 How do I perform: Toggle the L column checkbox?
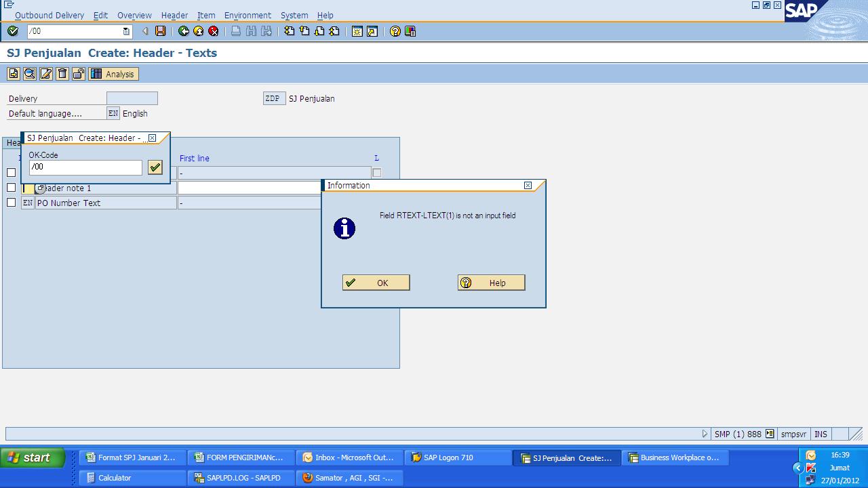point(376,173)
